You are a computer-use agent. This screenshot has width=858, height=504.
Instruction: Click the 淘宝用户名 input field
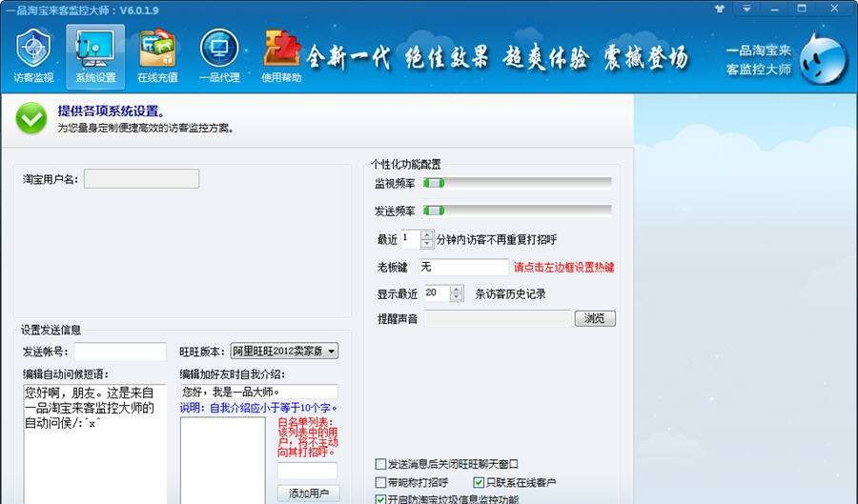(142, 179)
